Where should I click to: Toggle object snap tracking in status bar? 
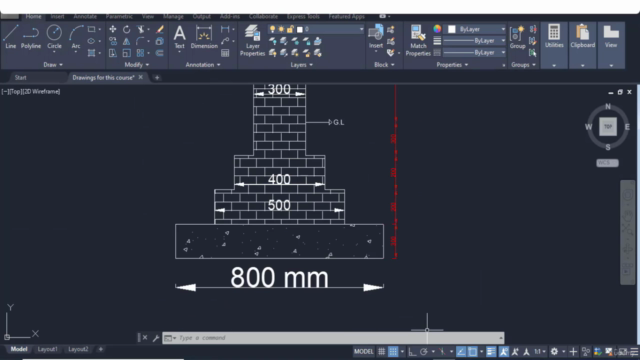point(461,351)
